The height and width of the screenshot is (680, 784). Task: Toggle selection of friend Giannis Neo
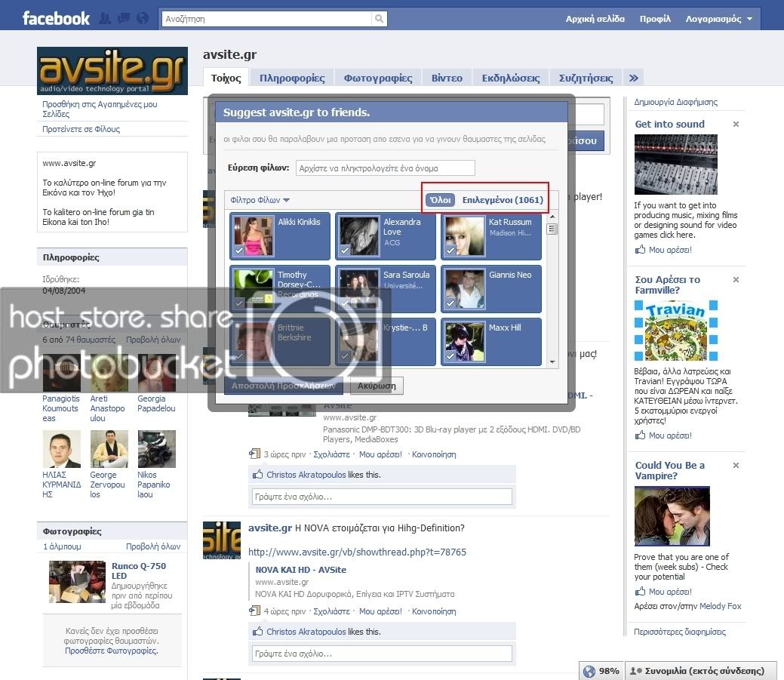[491, 289]
